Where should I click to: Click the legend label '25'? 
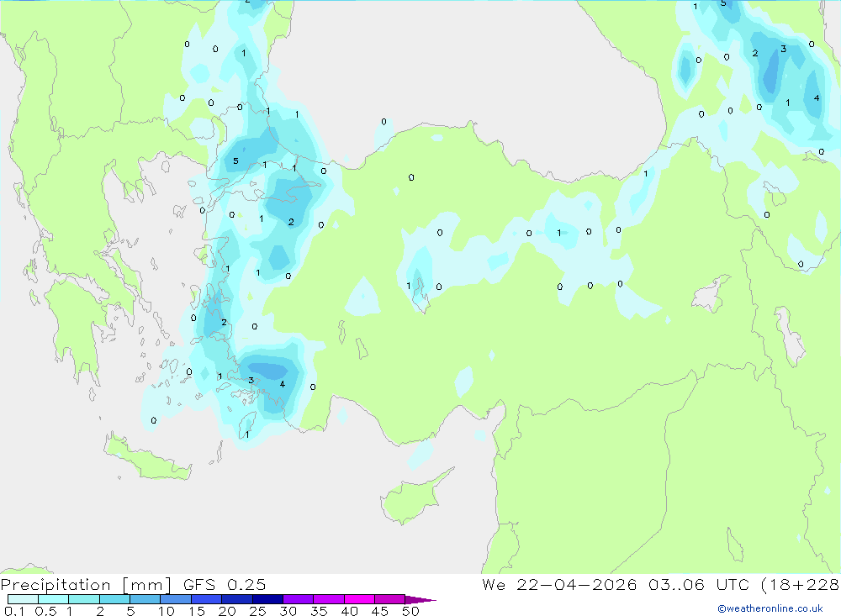[257, 611]
